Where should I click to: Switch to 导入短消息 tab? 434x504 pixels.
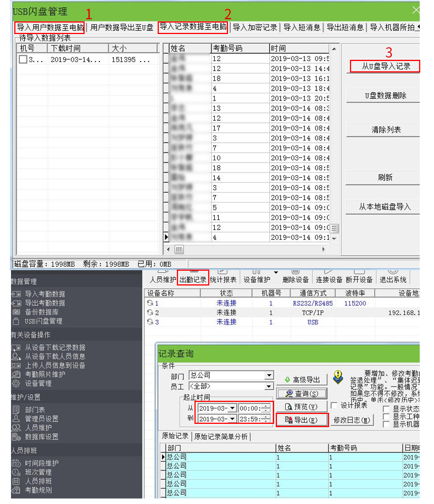tap(302, 27)
